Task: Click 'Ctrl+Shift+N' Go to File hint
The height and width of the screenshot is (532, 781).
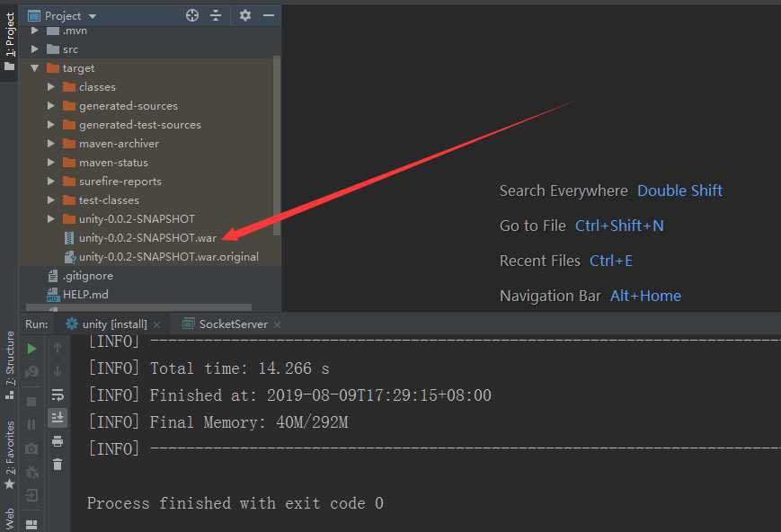Action: point(619,226)
